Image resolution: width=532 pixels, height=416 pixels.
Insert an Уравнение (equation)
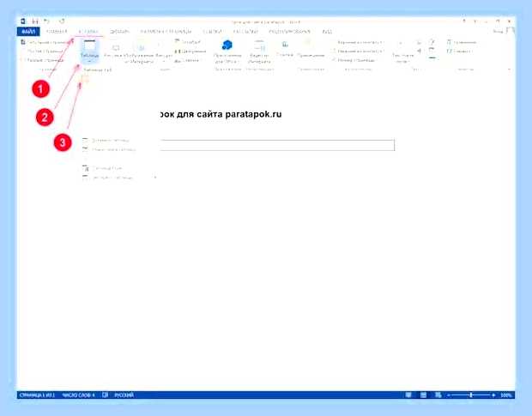pyautogui.click(x=462, y=42)
